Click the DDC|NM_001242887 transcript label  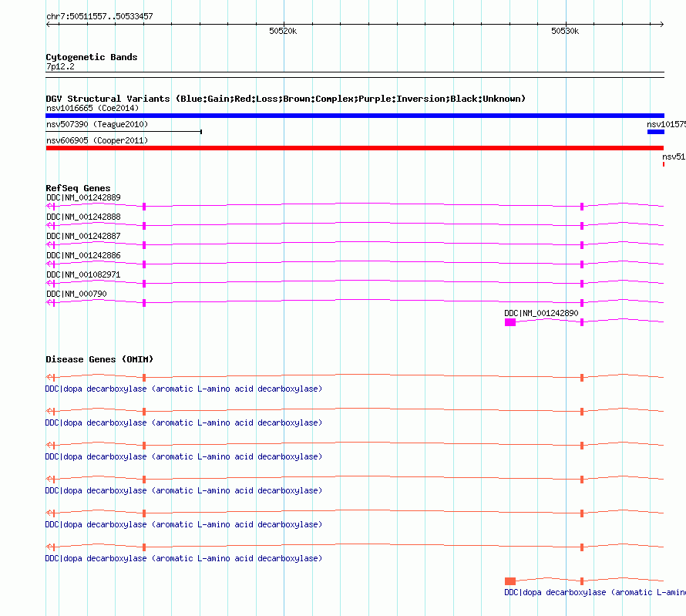(x=83, y=236)
